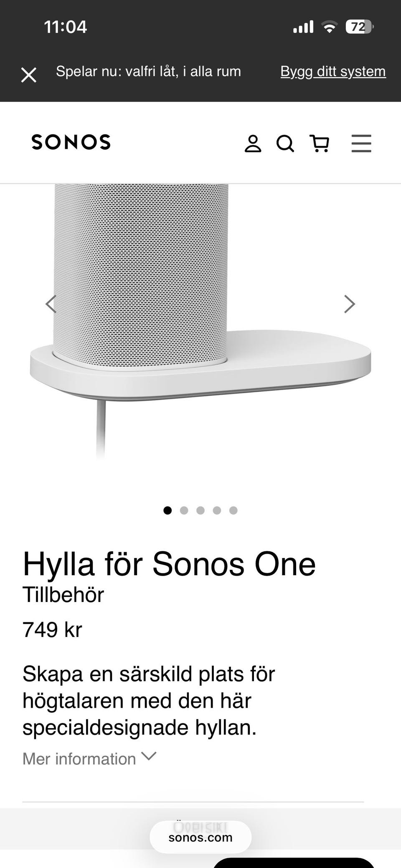Expand 'Mer information' text
This screenshot has height=868, width=401.
[x=79, y=759]
